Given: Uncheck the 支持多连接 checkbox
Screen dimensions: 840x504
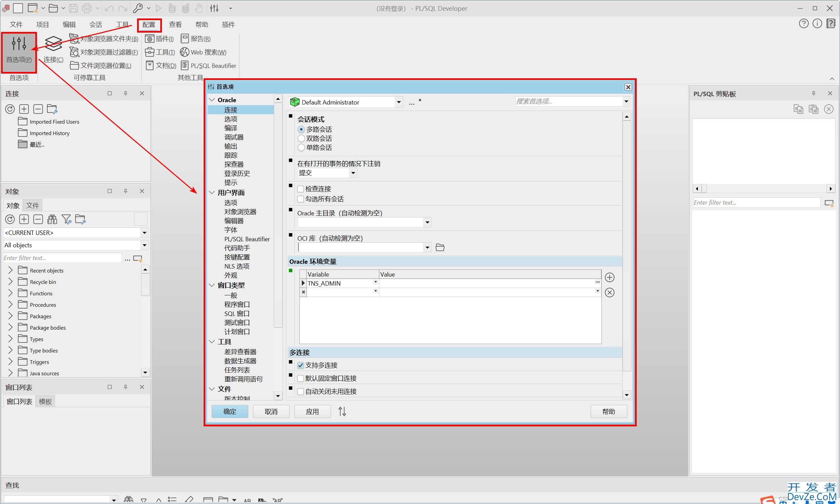Looking at the screenshot, I should pos(300,366).
